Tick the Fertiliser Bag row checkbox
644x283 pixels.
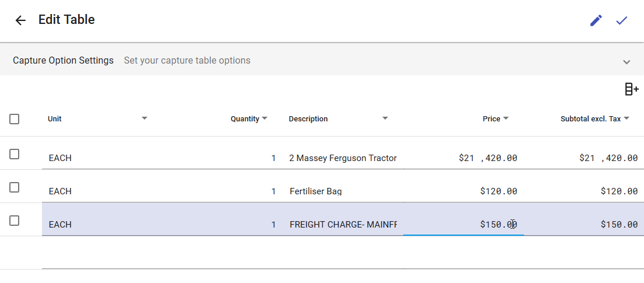(x=15, y=187)
